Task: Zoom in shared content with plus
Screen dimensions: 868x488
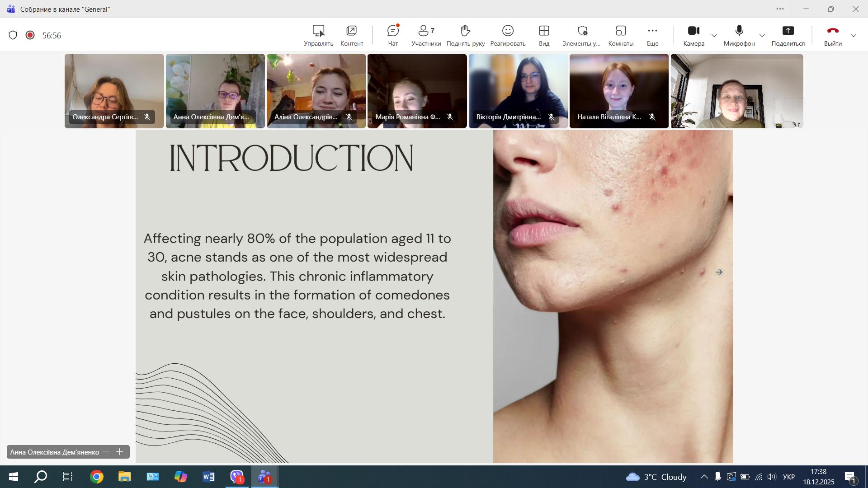Action: click(x=120, y=452)
